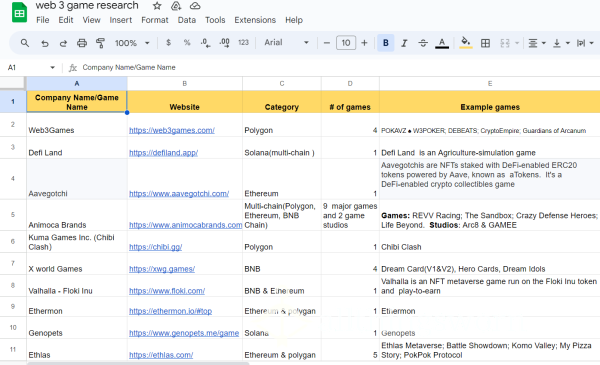Open the xwg.games link

162,269
